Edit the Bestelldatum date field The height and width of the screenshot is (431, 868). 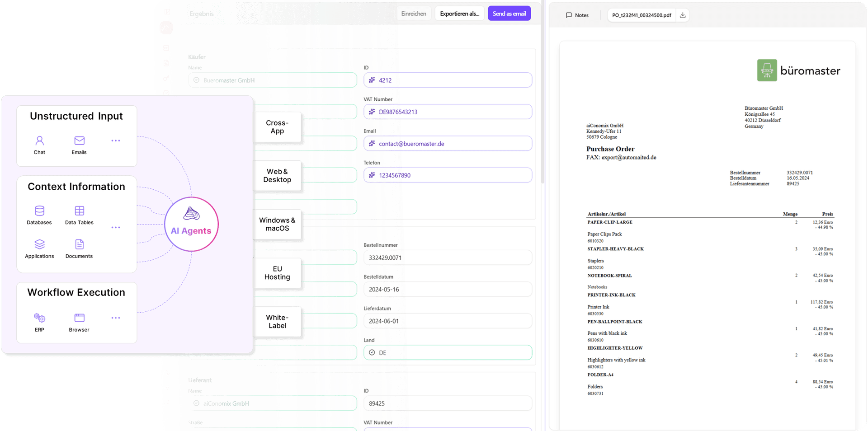448,289
